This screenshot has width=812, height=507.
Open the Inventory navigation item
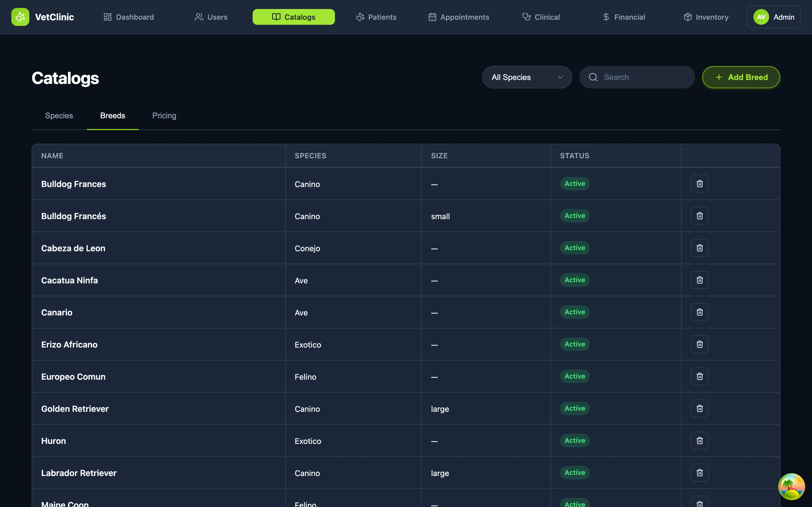706,17
